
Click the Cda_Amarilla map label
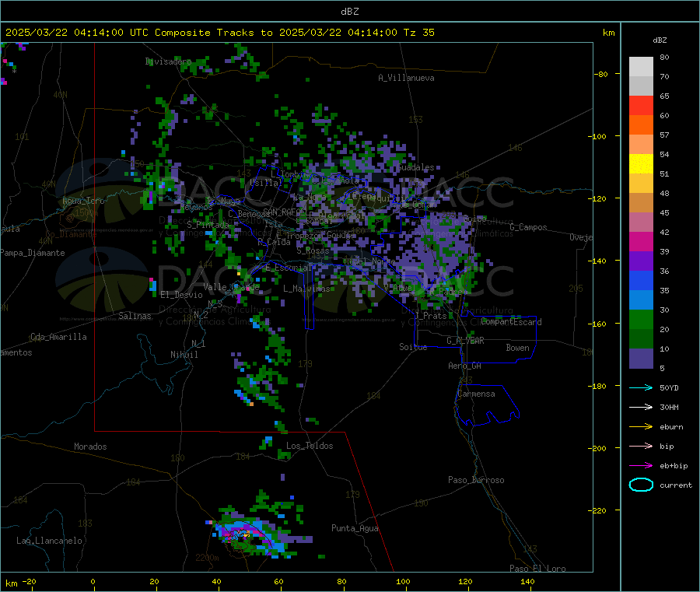(x=58, y=337)
